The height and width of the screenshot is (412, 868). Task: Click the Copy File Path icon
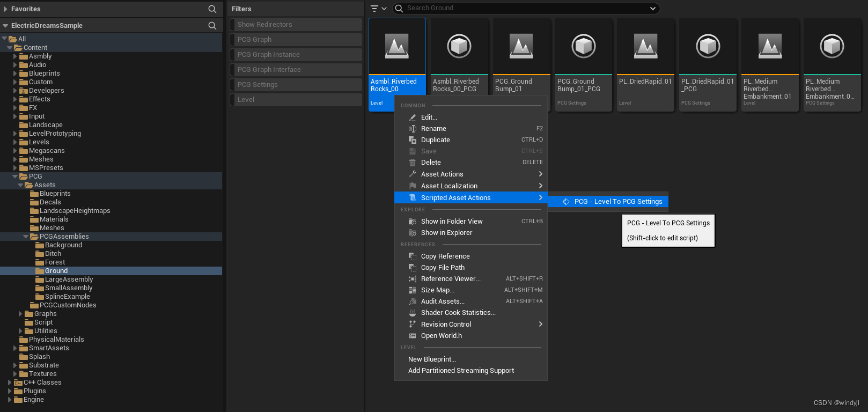(413, 268)
